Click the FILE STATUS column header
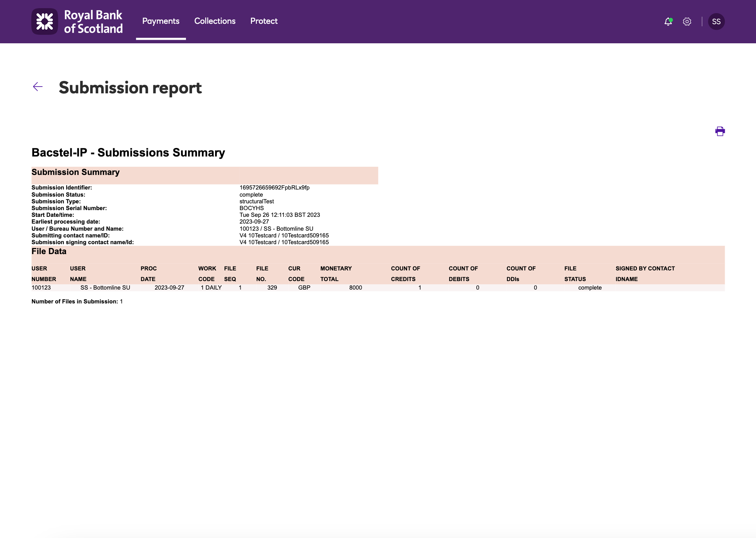This screenshot has width=756, height=538. [575, 274]
